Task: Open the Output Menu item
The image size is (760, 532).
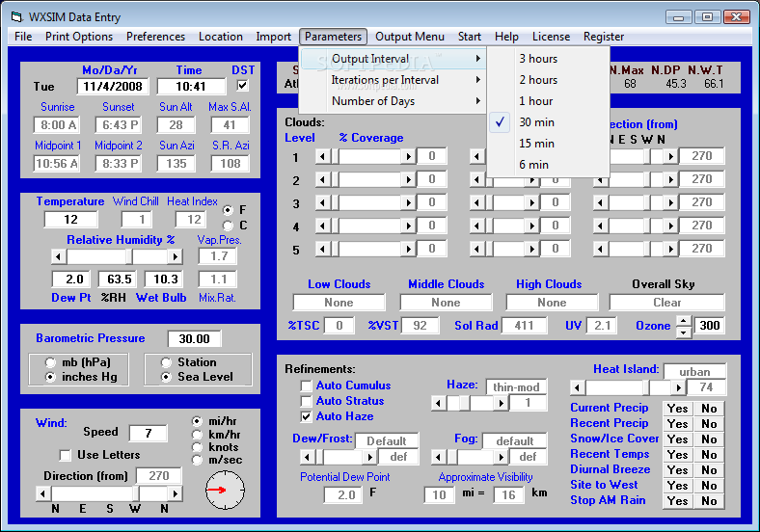Action: coord(410,37)
